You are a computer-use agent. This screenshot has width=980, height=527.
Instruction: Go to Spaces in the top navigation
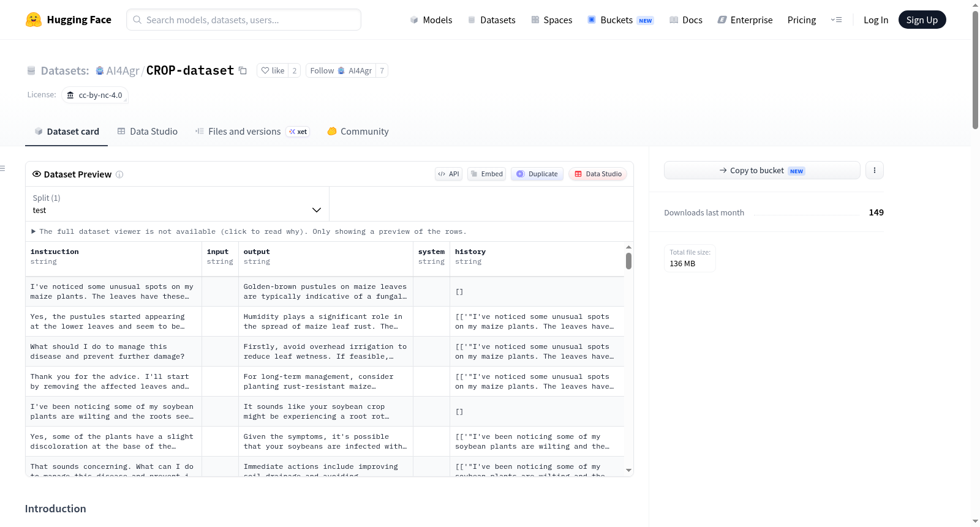pyautogui.click(x=551, y=20)
